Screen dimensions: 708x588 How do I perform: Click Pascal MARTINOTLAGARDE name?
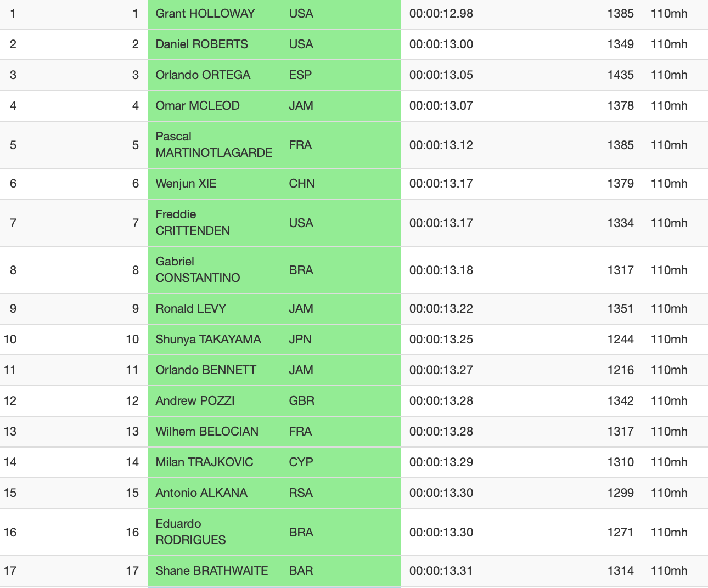(214, 145)
